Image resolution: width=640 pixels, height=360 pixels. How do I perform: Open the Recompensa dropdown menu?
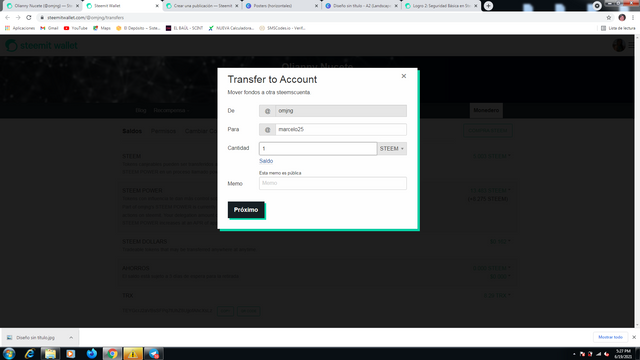171,110
